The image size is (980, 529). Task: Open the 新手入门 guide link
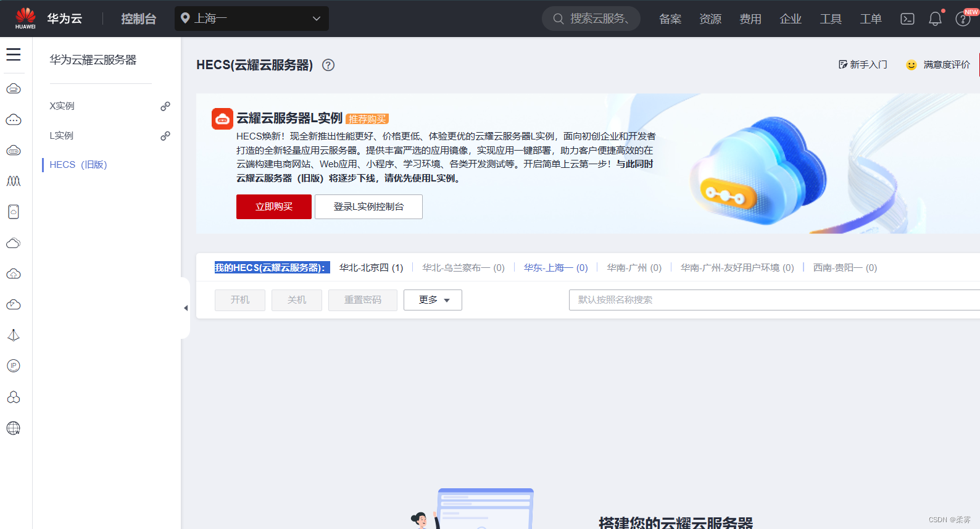pos(863,65)
